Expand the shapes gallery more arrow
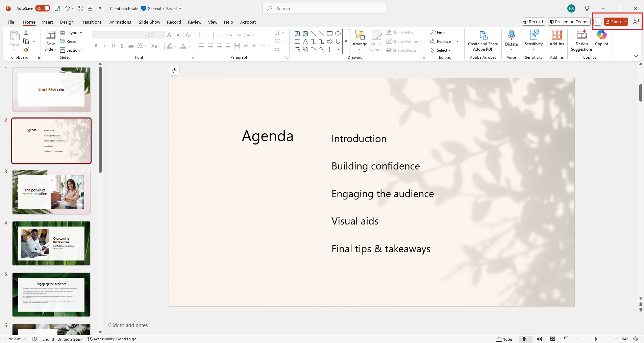Screen dimensions: 644x343 pyautogui.click(x=346, y=41)
